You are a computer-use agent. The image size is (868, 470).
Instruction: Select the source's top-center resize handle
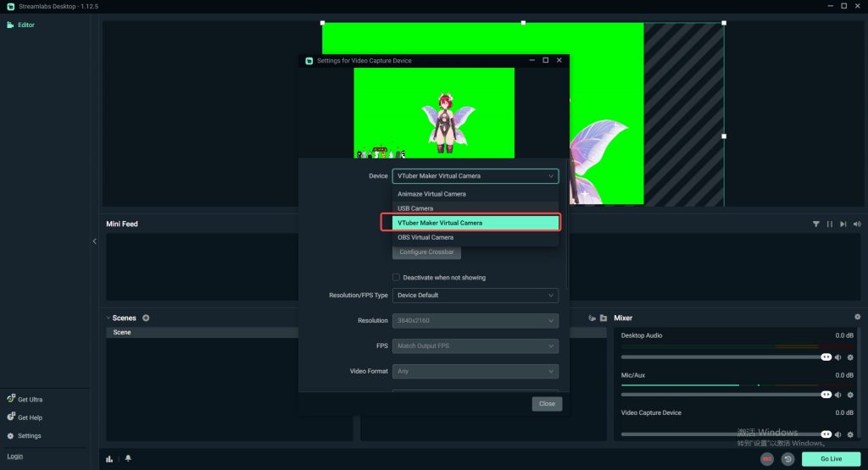[x=523, y=23]
